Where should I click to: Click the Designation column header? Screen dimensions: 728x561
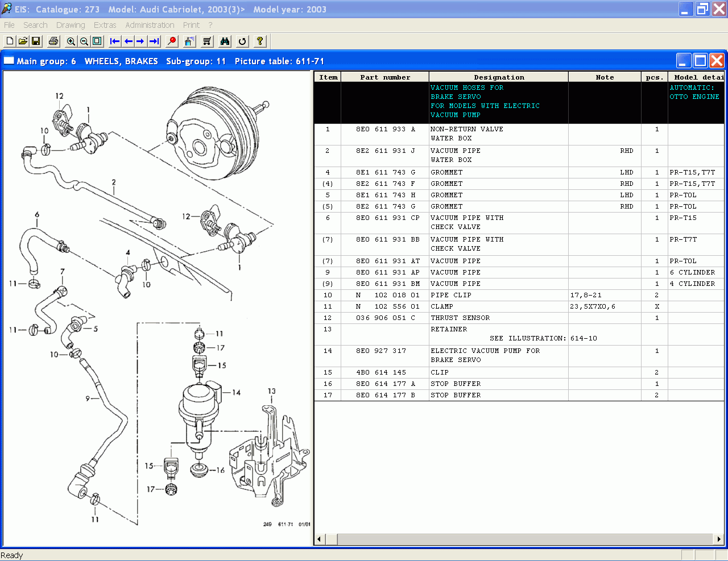[499, 77]
